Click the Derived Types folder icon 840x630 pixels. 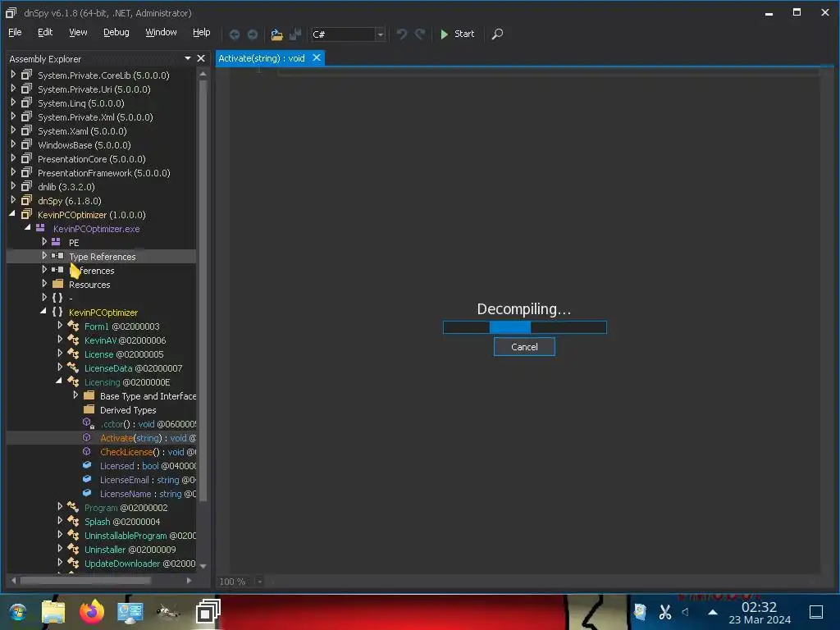point(89,409)
